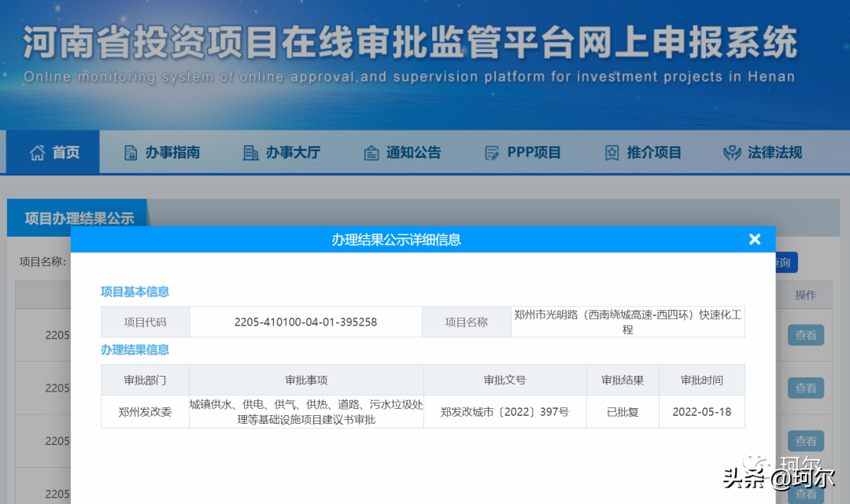
Task: Click the approval date 2022-05-18
Action: point(702,412)
